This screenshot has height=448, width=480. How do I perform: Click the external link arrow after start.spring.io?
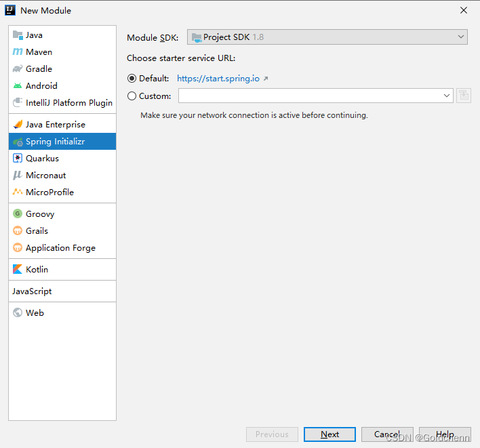[266, 79]
